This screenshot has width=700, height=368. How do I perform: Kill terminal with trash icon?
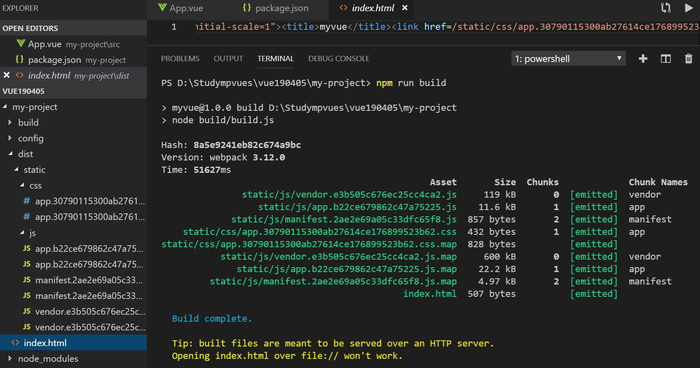pyautogui.click(x=688, y=59)
